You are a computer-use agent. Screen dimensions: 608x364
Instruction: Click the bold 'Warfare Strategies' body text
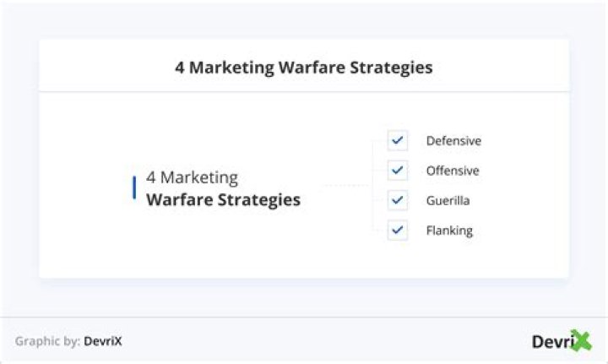tap(223, 200)
